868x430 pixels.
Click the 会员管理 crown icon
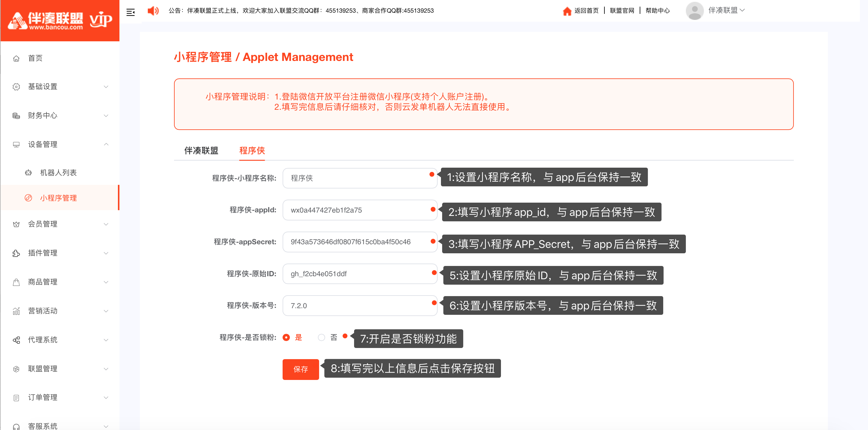(16, 224)
